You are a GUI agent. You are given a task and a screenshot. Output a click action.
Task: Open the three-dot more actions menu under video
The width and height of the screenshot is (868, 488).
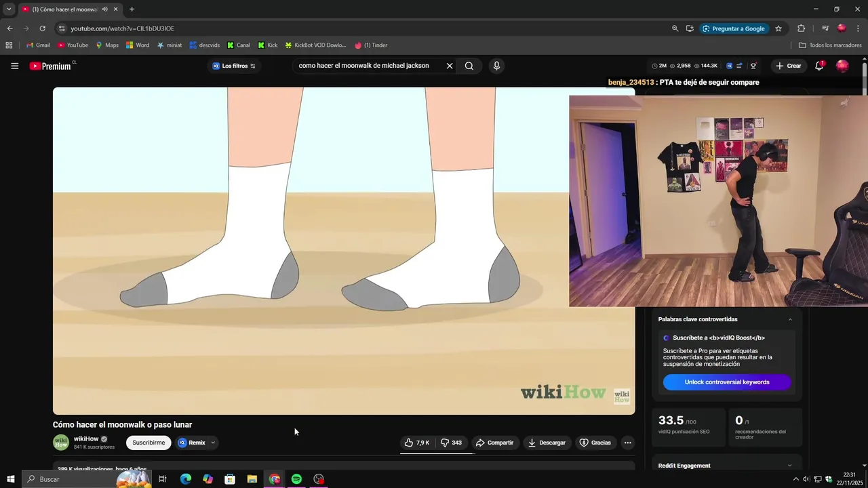pos(627,443)
